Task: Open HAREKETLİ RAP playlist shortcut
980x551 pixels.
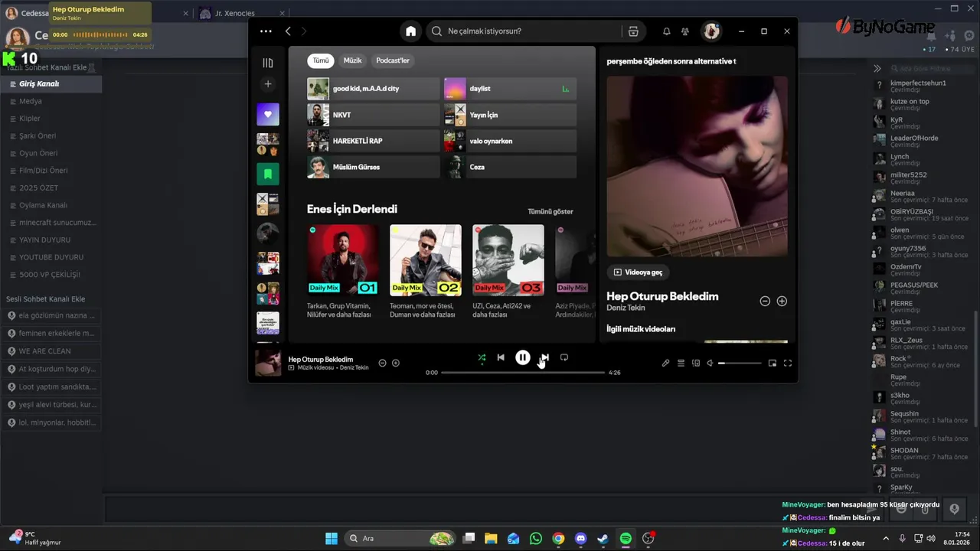Action: pos(373,141)
